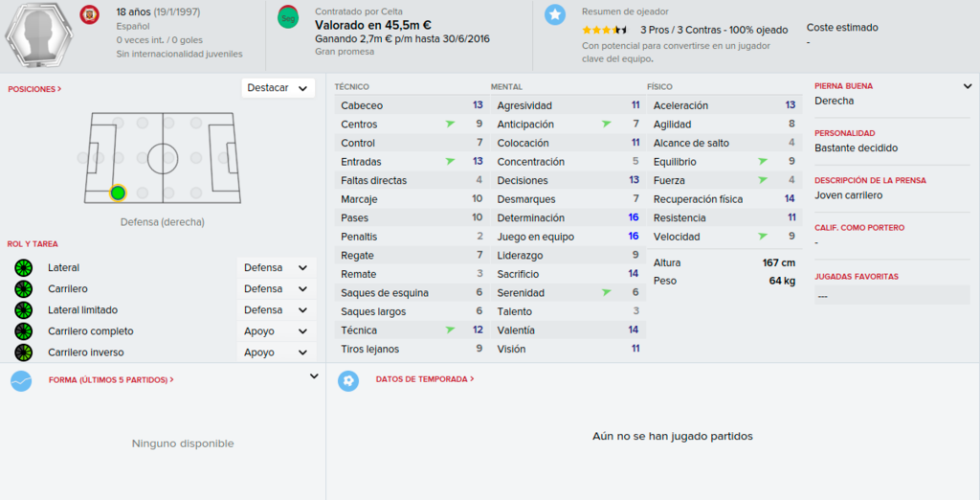The width and height of the screenshot is (980, 500).
Task: Open Datos de temporada link
Action: click(x=424, y=379)
